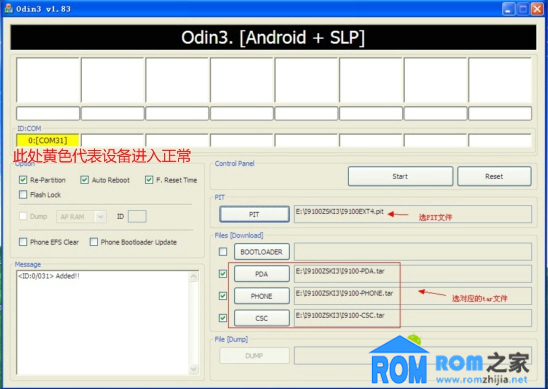Click the DUMP button
This screenshot has height=389, width=548.
click(x=254, y=356)
